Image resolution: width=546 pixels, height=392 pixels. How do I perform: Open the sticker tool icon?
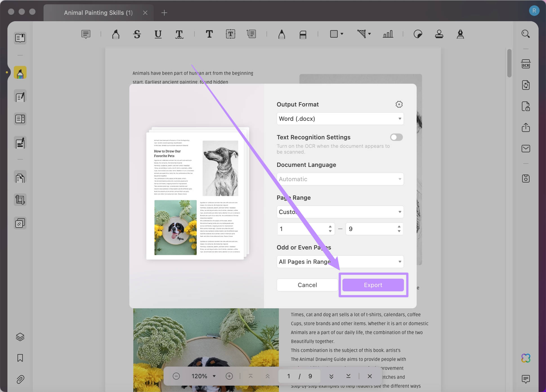[x=418, y=34]
